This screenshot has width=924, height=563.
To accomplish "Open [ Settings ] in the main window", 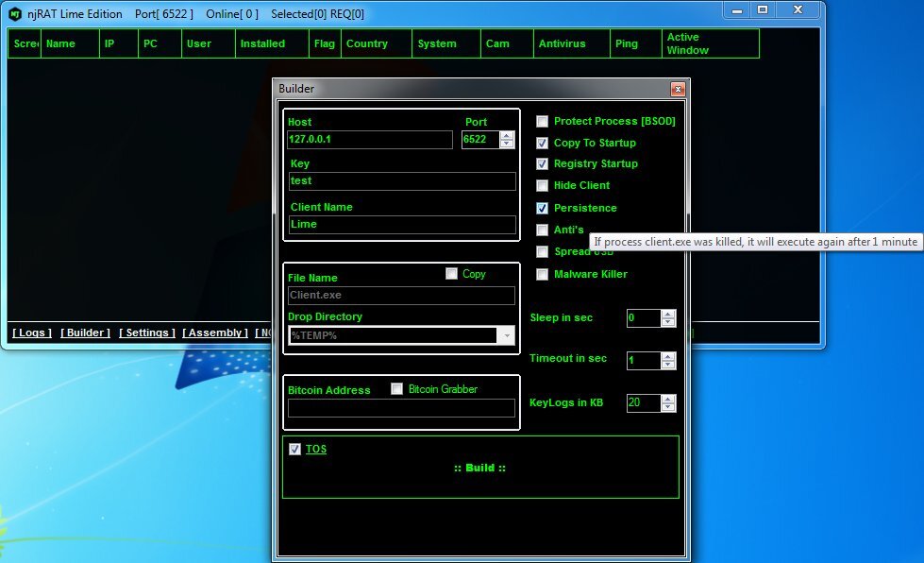I will coord(147,333).
